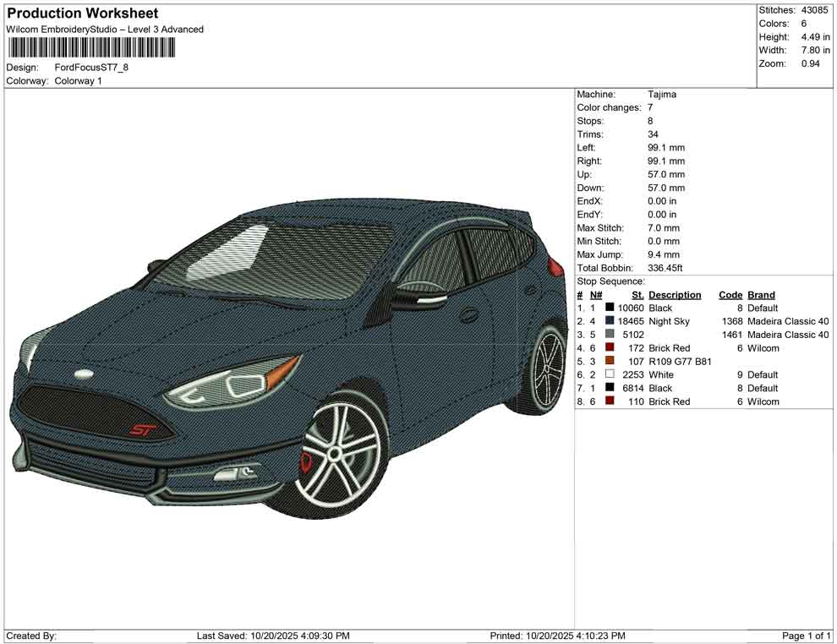Click the 'Code' column header
The image size is (837, 644).
(x=730, y=295)
